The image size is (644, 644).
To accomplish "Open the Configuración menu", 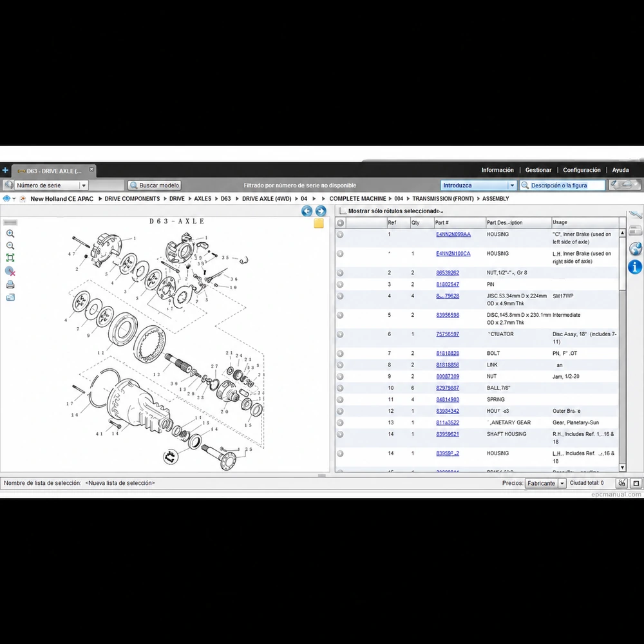I will (x=582, y=170).
